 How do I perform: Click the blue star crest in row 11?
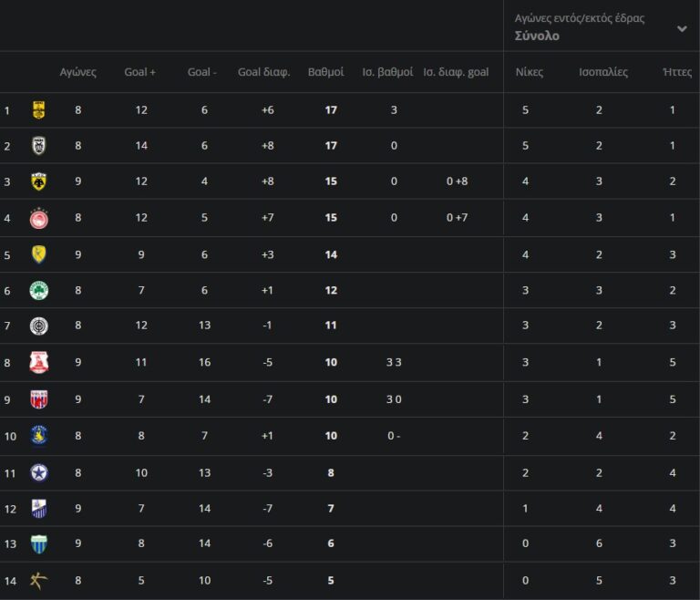click(39, 472)
